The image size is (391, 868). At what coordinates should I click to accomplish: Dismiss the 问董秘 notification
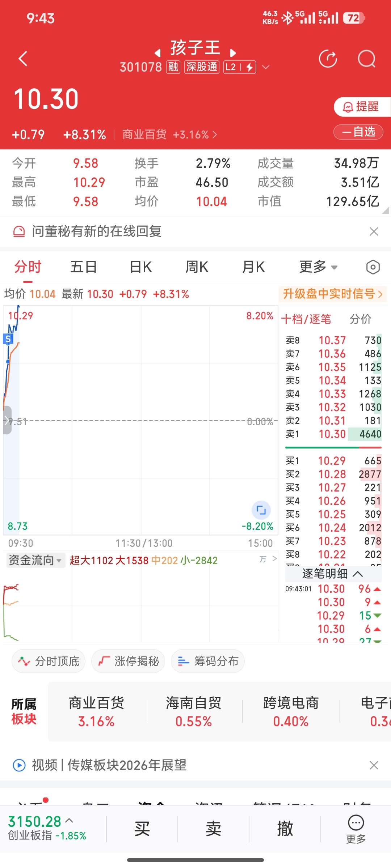tap(374, 231)
